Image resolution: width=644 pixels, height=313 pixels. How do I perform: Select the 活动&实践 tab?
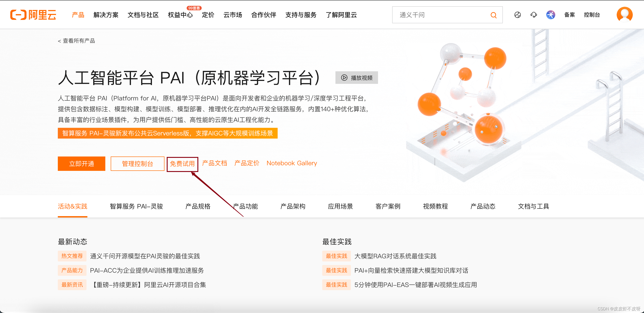click(x=73, y=206)
